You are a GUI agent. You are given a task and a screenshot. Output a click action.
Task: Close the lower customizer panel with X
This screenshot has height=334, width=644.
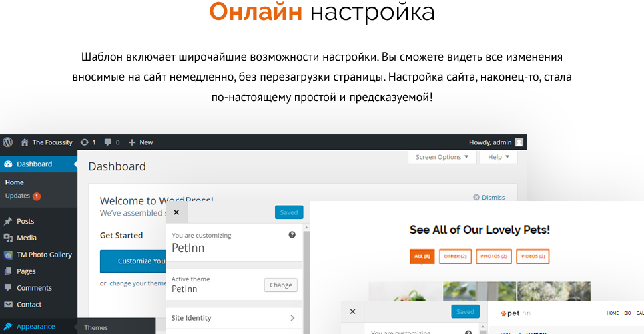[x=352, y=311]
